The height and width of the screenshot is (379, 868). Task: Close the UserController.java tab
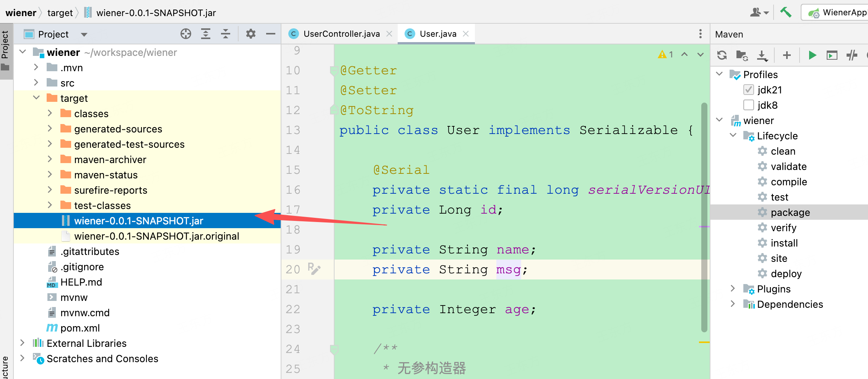tap(389, 34)
